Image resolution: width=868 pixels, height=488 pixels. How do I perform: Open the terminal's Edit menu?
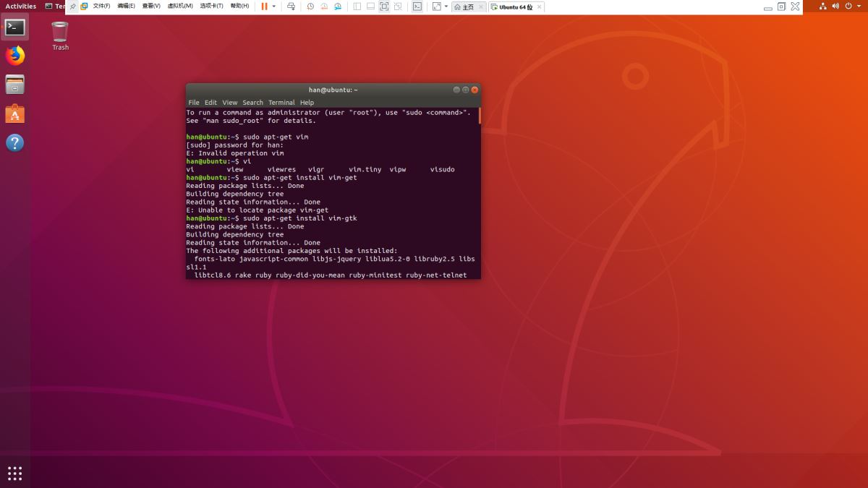click(210, 103)
